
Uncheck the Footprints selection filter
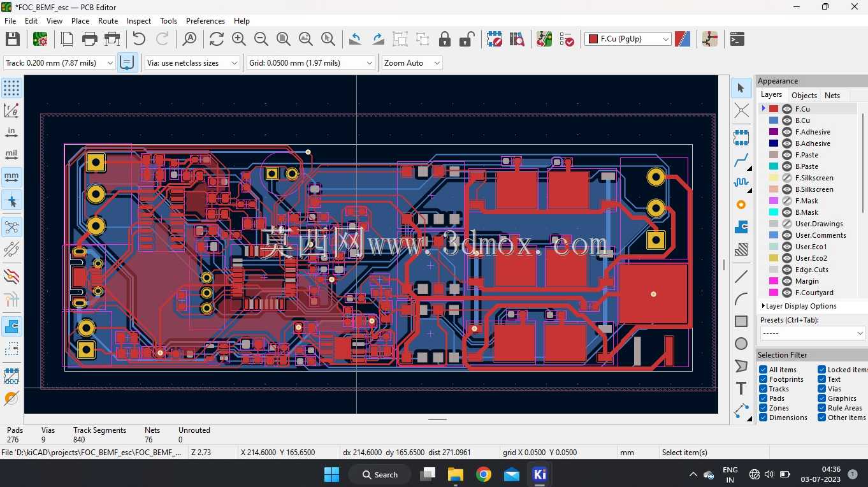tap(763, 379)
